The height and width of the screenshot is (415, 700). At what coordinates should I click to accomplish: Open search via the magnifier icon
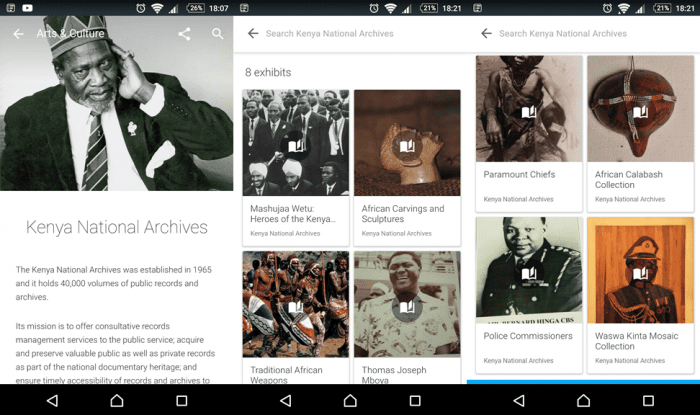click(217, 34)
